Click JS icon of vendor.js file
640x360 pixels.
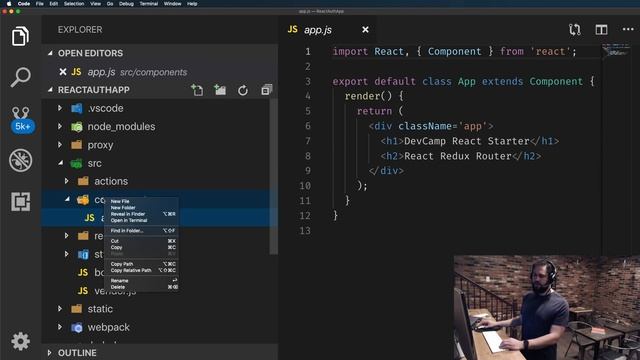[x=83, y=291]
